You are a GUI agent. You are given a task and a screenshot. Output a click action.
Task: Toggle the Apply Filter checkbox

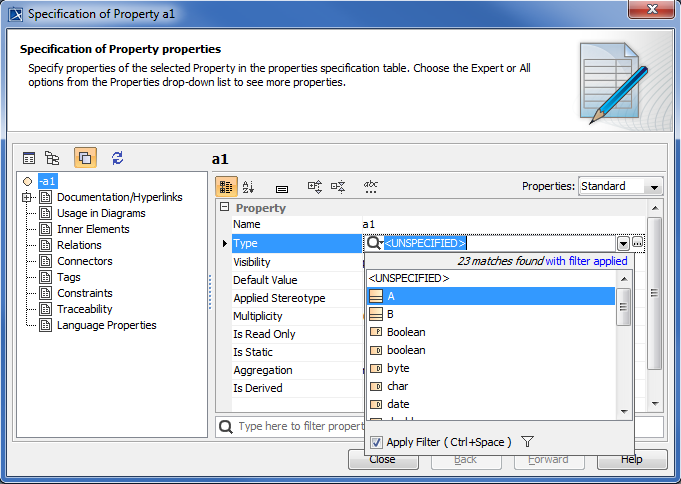click(376, 442)
